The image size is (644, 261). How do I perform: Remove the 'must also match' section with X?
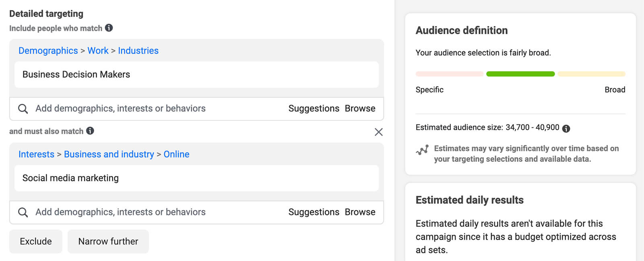point(378,132)
